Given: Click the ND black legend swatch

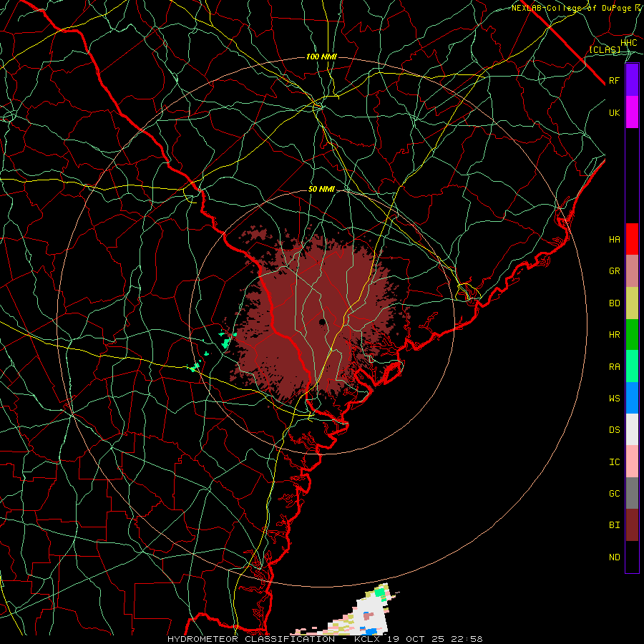Looking at the screenshot, I should [x=632, y=557].
